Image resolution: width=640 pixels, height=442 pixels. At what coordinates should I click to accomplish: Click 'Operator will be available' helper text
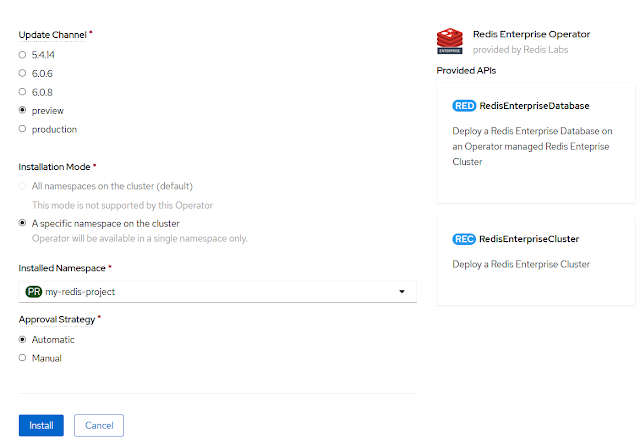point(140,238)
